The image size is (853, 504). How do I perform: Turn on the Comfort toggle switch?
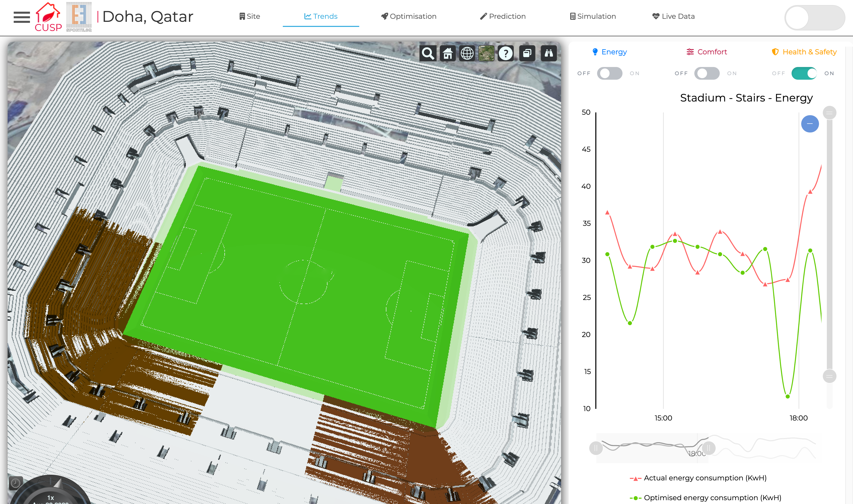(x=707, y=73)
